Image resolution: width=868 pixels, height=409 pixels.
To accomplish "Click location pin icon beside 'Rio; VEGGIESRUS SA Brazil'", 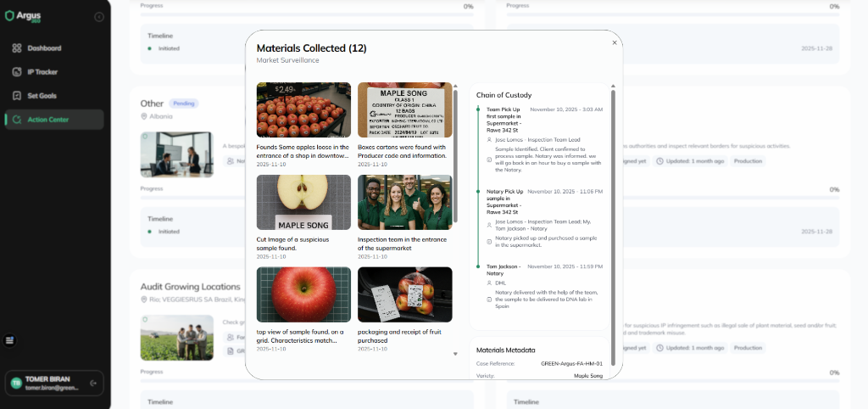I will tap(144, 300).
